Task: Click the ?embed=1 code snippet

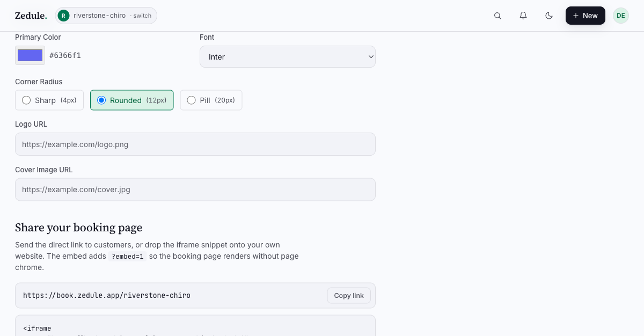Action: [127, 257]
